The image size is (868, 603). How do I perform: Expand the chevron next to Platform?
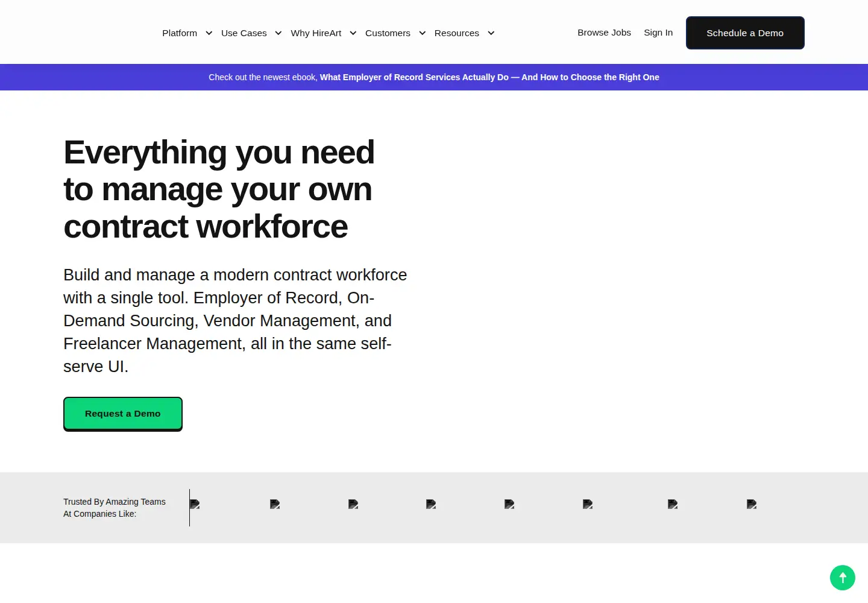click(209, 33)
